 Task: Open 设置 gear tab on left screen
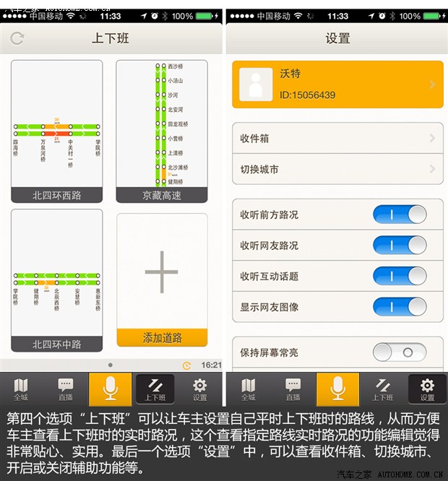click(200, 389)
